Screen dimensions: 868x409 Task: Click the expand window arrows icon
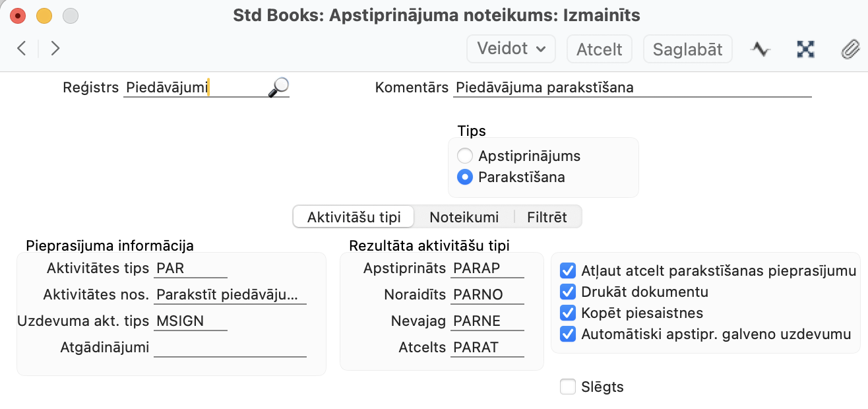[x=805, y=49]
